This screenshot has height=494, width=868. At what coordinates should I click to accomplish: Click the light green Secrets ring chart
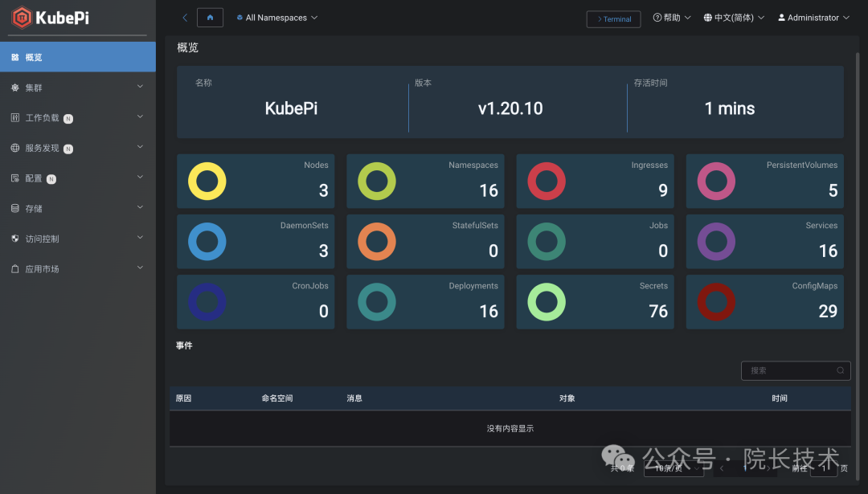[x=547, y=302]
